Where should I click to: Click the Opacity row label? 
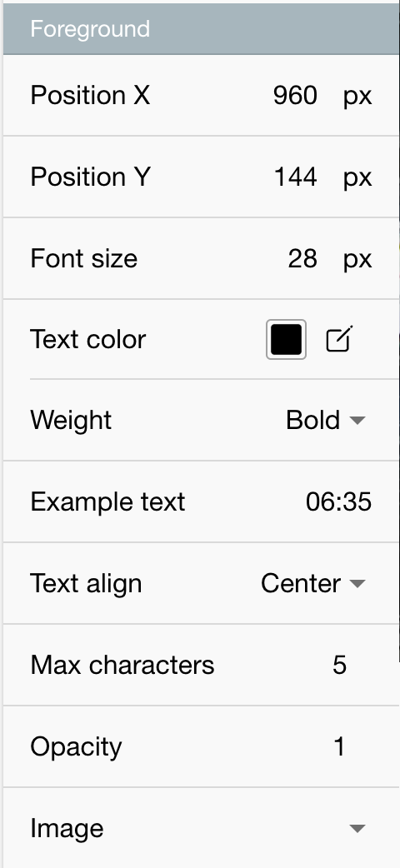76,747
